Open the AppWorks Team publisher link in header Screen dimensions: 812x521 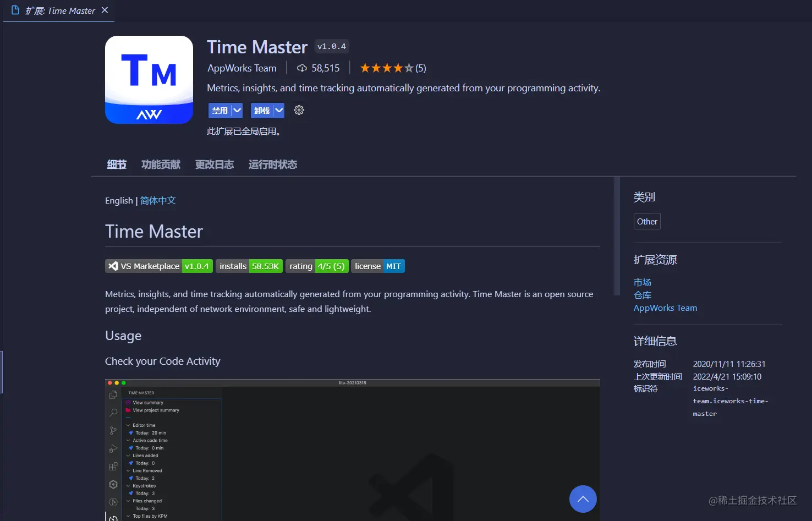click(x=242, y=68)
